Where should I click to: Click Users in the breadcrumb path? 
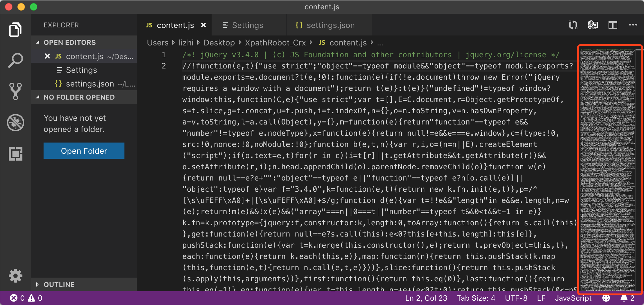tap(158, 43)
